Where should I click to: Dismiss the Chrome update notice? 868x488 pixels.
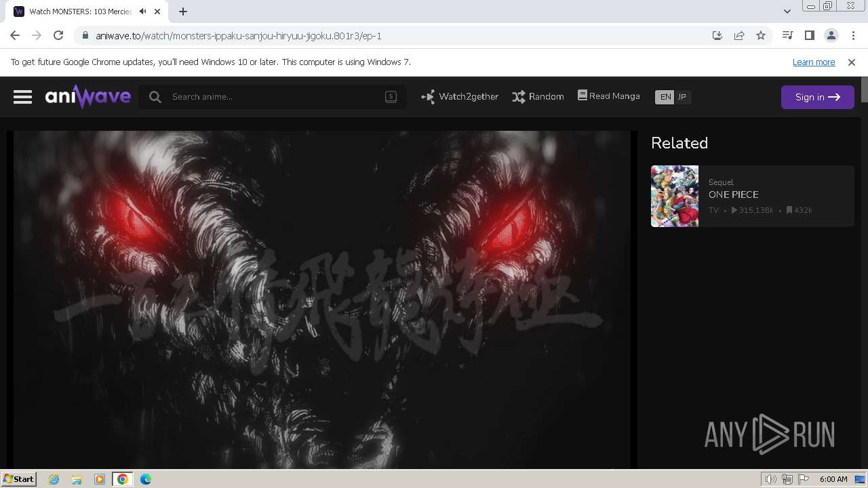pos(852,62)
